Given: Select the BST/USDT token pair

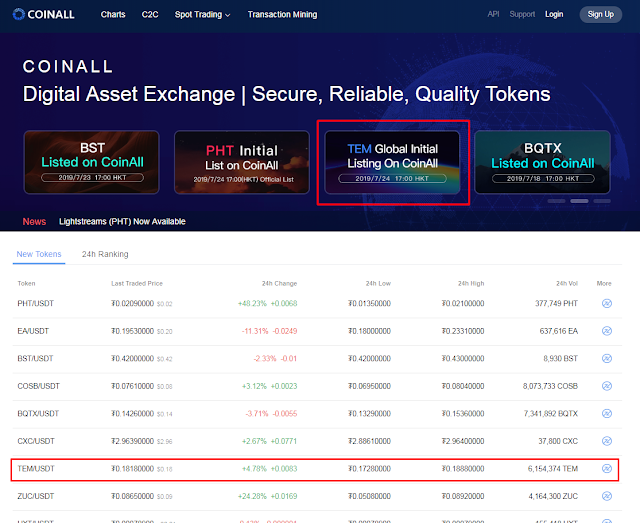Looking at the screenshot, I should click(x=35, y=358).
